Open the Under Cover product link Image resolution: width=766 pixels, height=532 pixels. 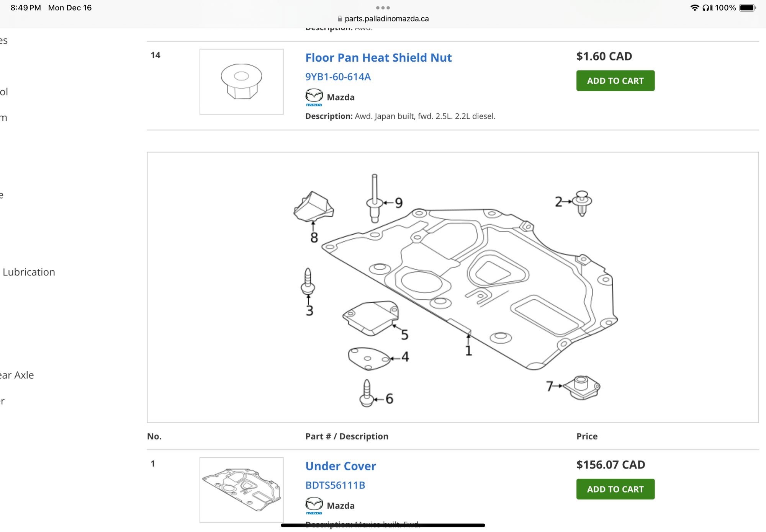(x=340, y=466)
